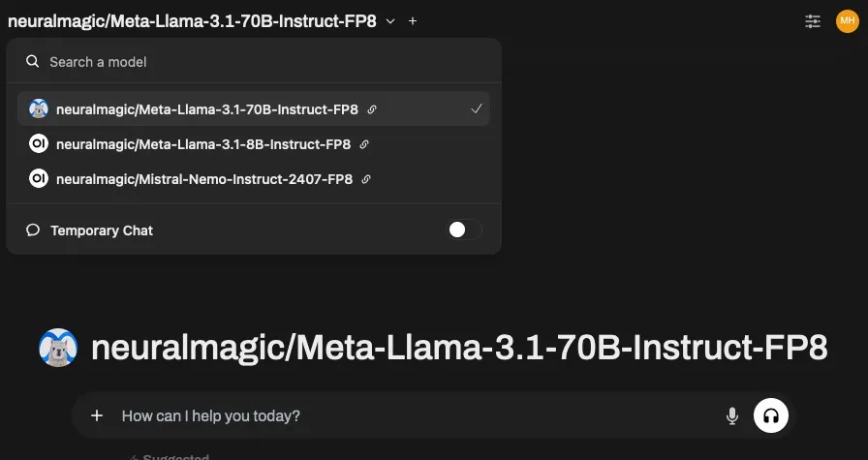This screenshot has width=868, height=460.
Task: Choose neuralmagic/Mistral-Nemo-Instruct-2407-FP8 model
Action: [204, 179]
